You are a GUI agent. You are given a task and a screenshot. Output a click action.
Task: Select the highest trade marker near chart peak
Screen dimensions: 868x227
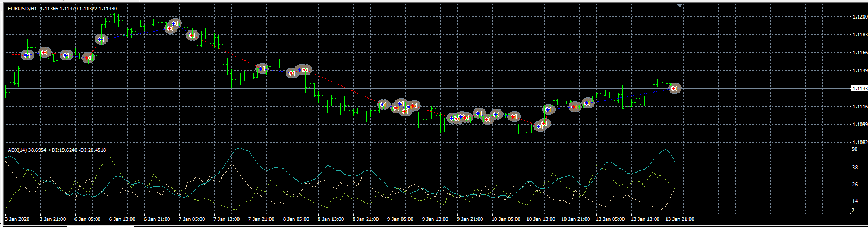pos(175,23)
